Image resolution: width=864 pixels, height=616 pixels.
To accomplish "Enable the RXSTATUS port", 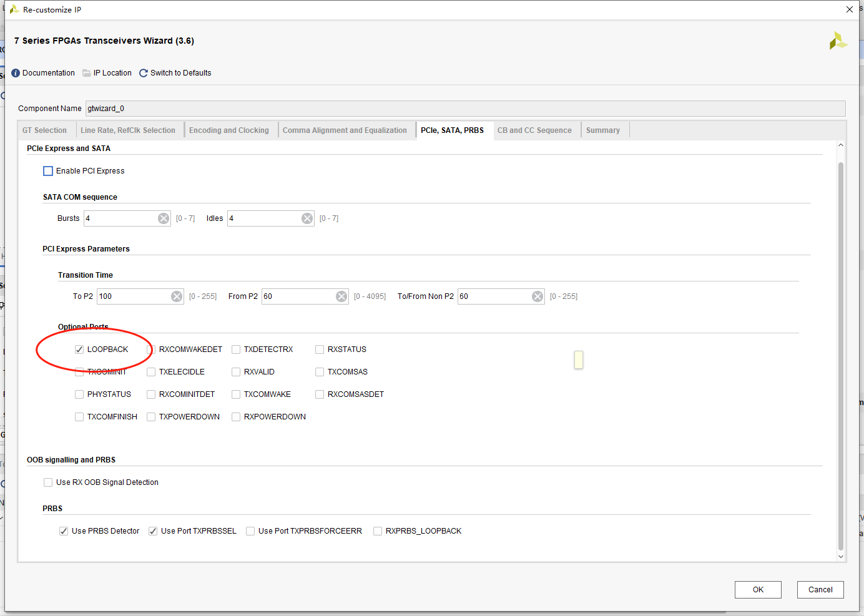I will pyautogui.click(x=320, y=350).
